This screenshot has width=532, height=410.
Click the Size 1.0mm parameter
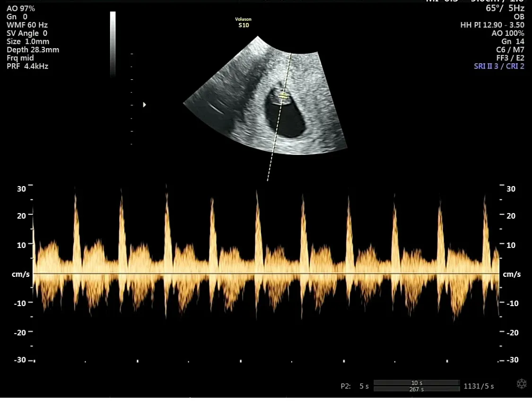click(28, 42)
